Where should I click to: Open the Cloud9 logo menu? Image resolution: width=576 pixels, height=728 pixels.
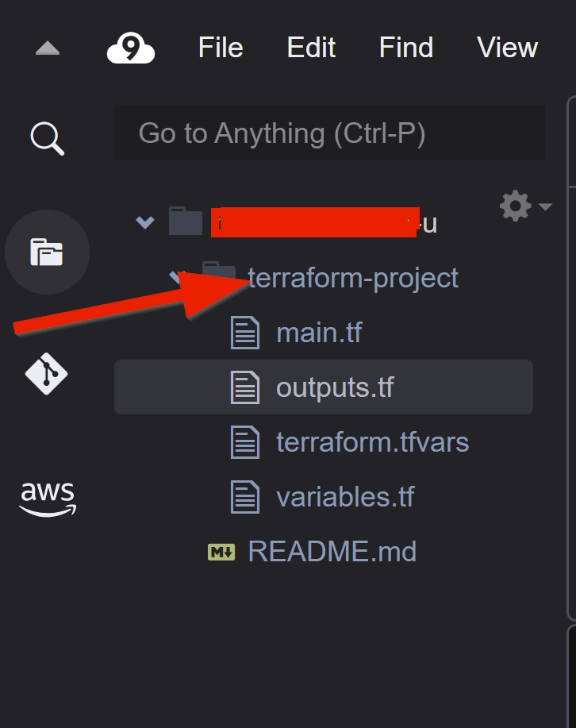pyautogui.click(x=131, y=48)
